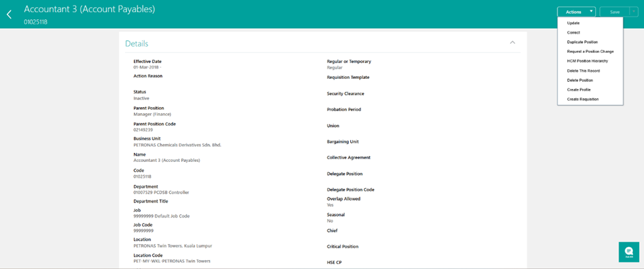The width and height of the screenshot is (644, 269).
Task: Click the Chief label
Action: pos(332,231)
